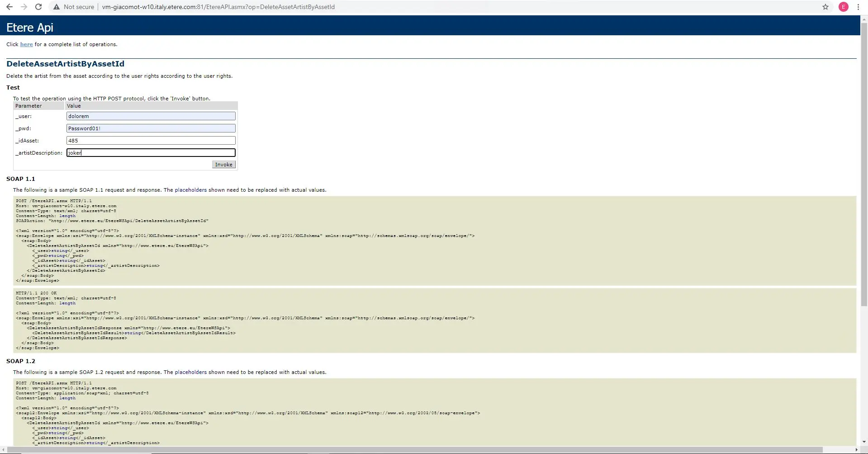This screenshot has width=868, height=454.
Task: Bookmark this page with the star icon
Action: (x=825, y=7)
